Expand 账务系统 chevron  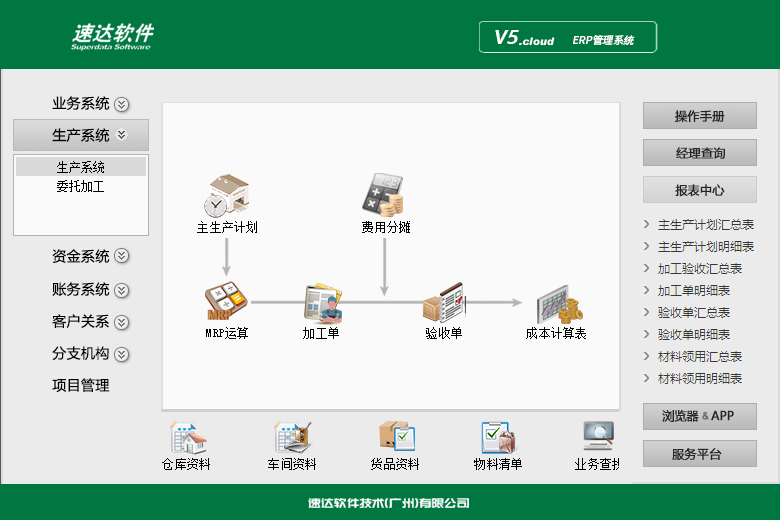click(x=122, y=290)
